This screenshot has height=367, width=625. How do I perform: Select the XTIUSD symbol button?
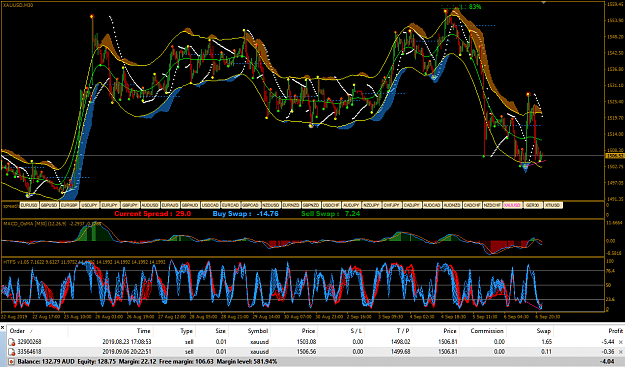coord(553,205)
